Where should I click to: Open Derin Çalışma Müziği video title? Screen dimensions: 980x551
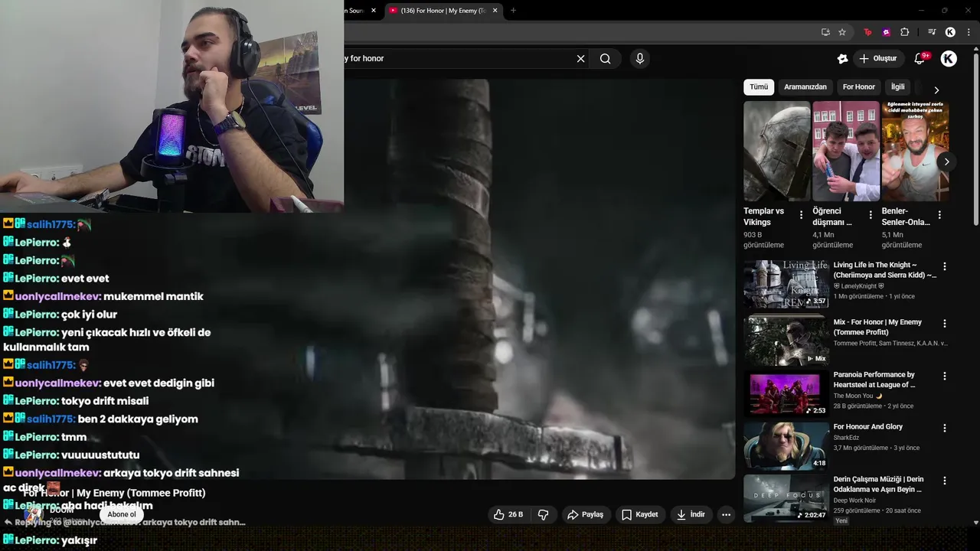pos(878,484)
